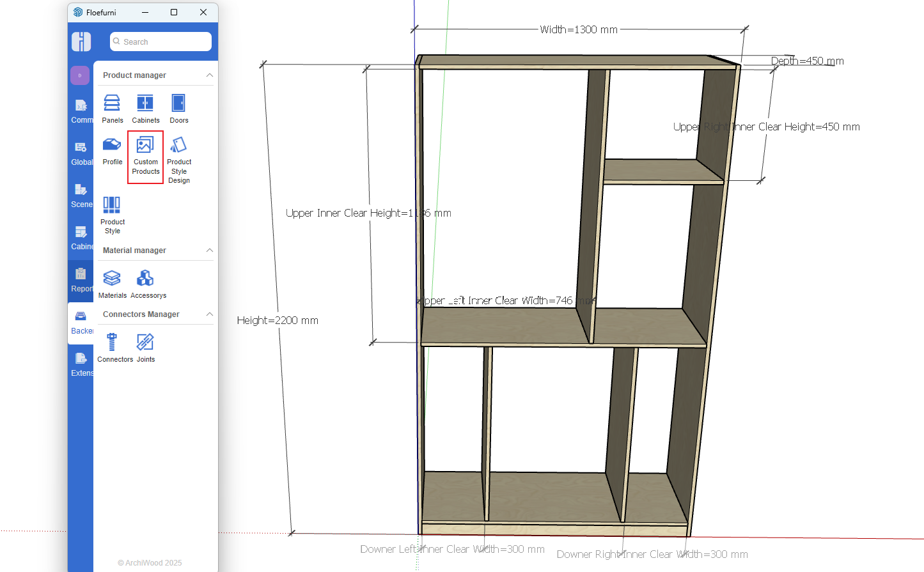The image size is (924, 572).
Task: Collapse the Connectors Manager section
Action: tap(209, 314)
